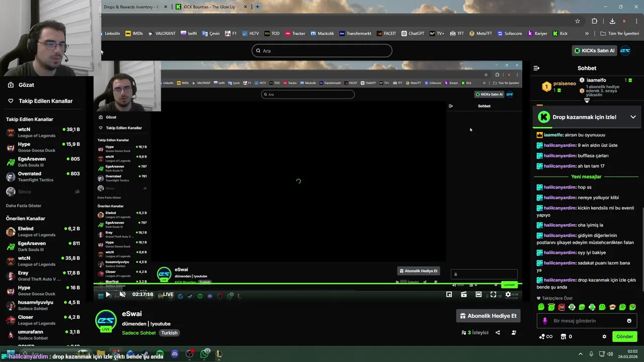Focus the Bir mesaj gönderin field

point(587,321)
